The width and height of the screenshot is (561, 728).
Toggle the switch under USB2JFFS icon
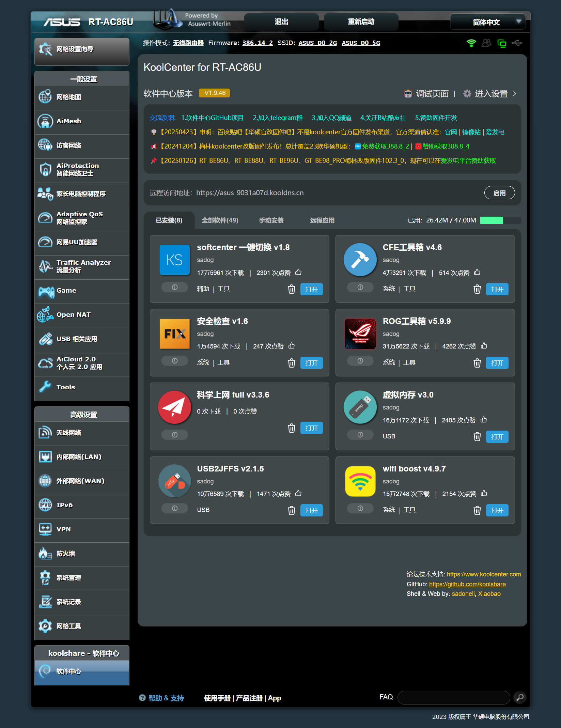(x=174, y=508)
